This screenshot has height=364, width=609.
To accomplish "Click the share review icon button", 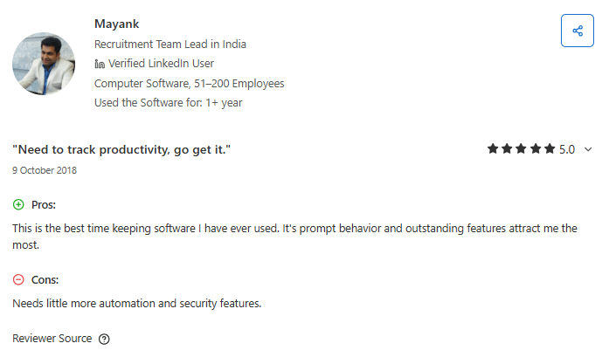I will [x=577, y=31].
